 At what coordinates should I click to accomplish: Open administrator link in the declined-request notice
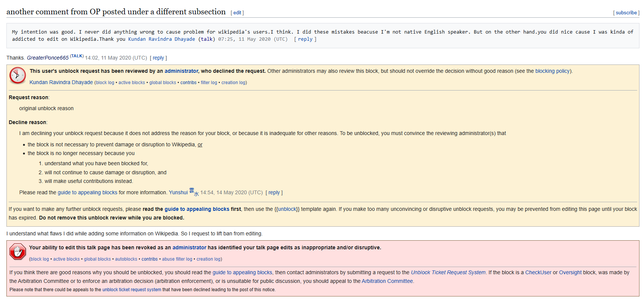181,71
